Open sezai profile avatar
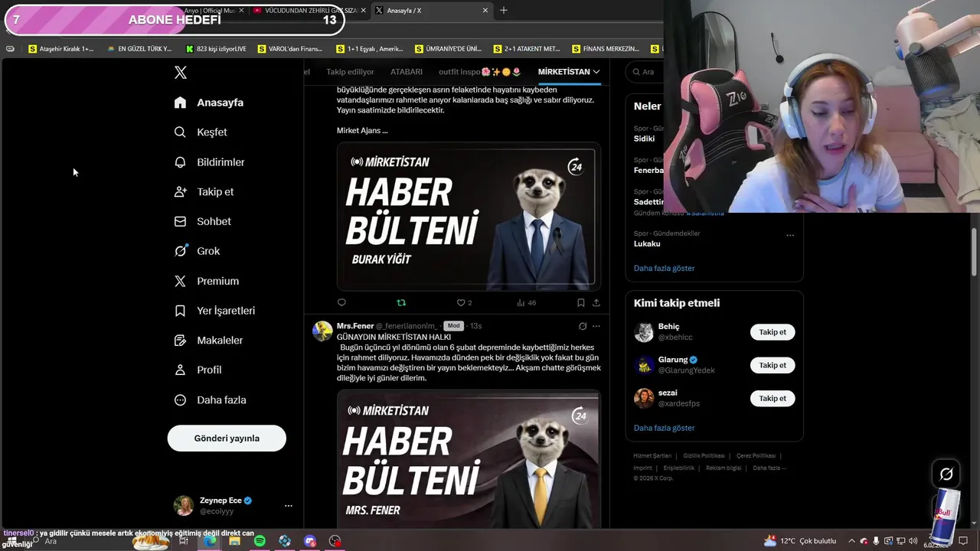 [x=644, y=398]
